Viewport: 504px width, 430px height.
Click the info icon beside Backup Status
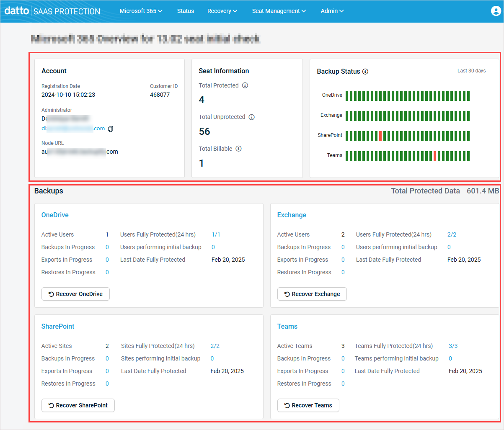click(365, 72)
